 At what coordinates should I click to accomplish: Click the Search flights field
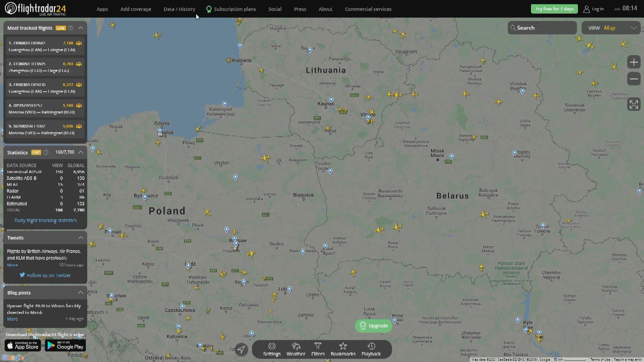click(542, 28)
